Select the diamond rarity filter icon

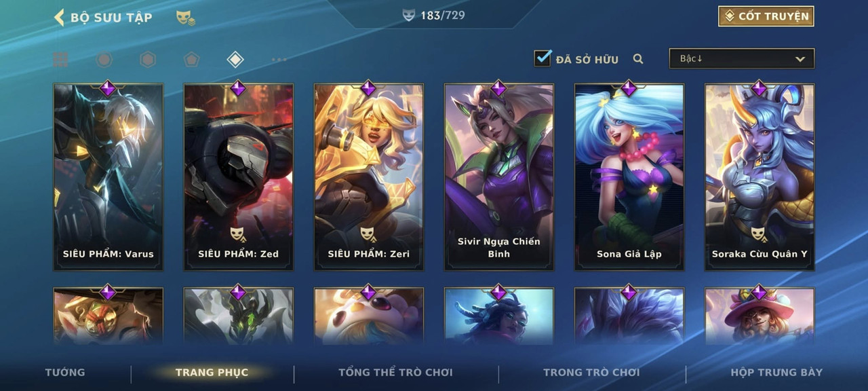(235, 60)
